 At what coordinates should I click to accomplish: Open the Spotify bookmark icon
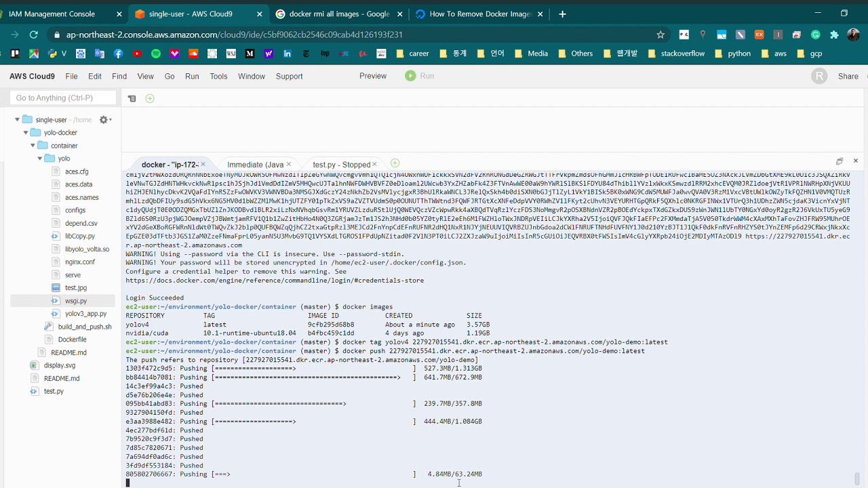tap(156, 54)
